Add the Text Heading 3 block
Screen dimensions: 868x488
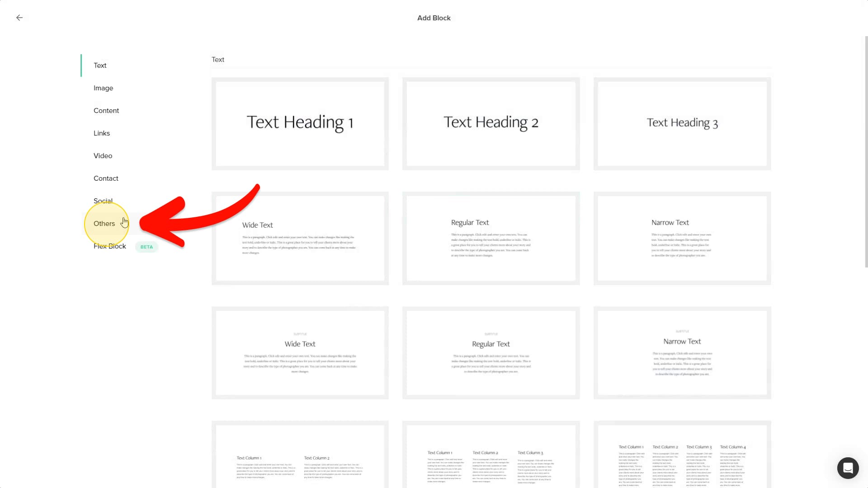click(682, 124)
